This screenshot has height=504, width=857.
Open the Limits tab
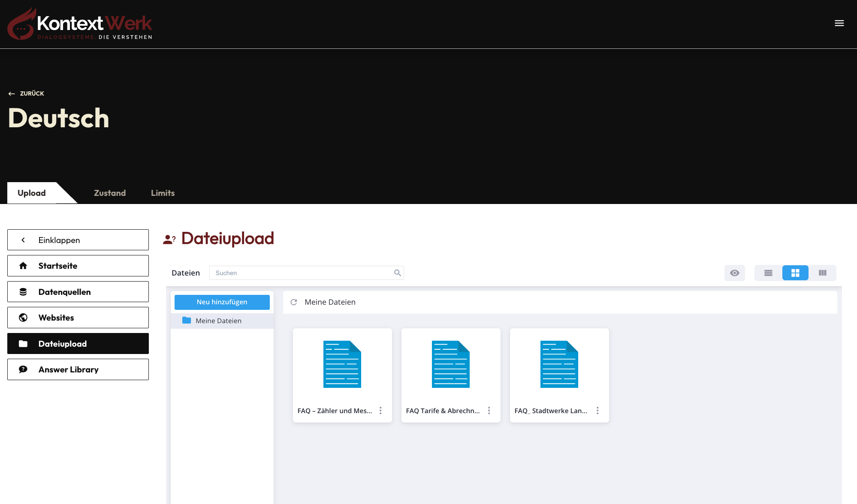click(x=163, y=193)
